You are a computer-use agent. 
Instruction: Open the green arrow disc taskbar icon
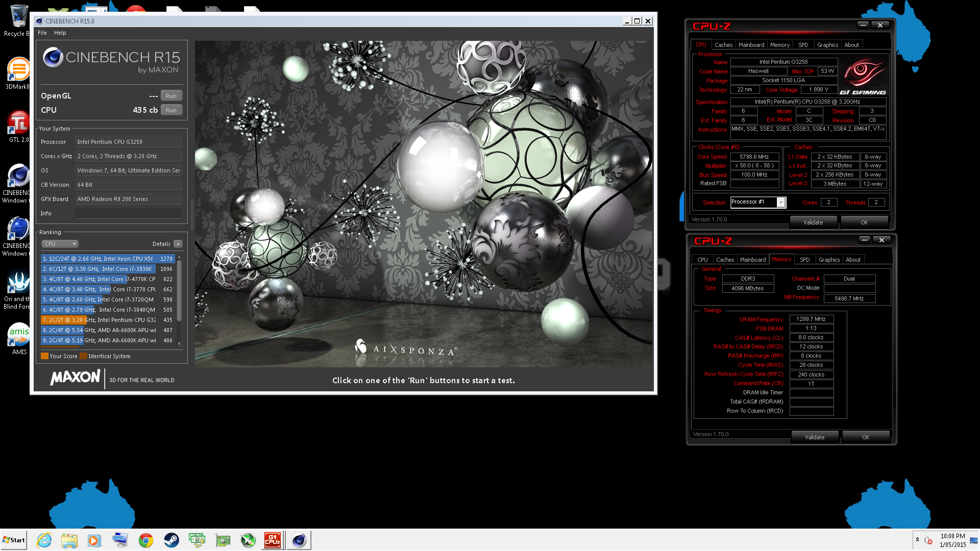click(x=248, y=540)
